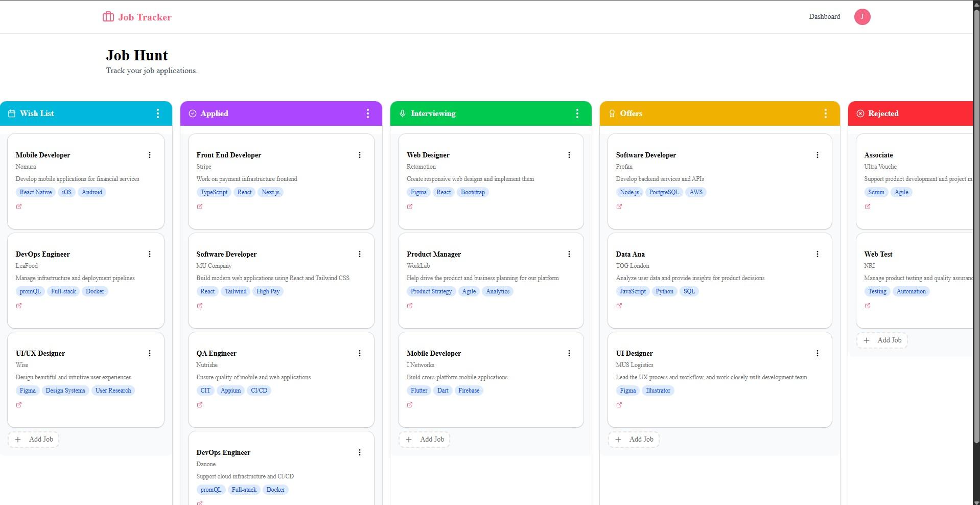Click the High Pay tag on MU Company card
The width and height of the screenshot is (980, 505).
[268, 291]
